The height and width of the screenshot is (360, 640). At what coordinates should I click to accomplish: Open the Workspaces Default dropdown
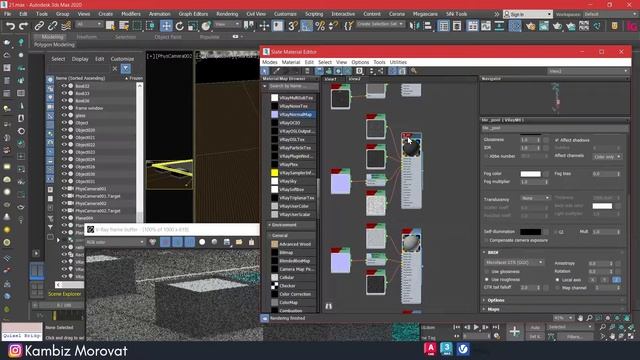coord(609,14)
